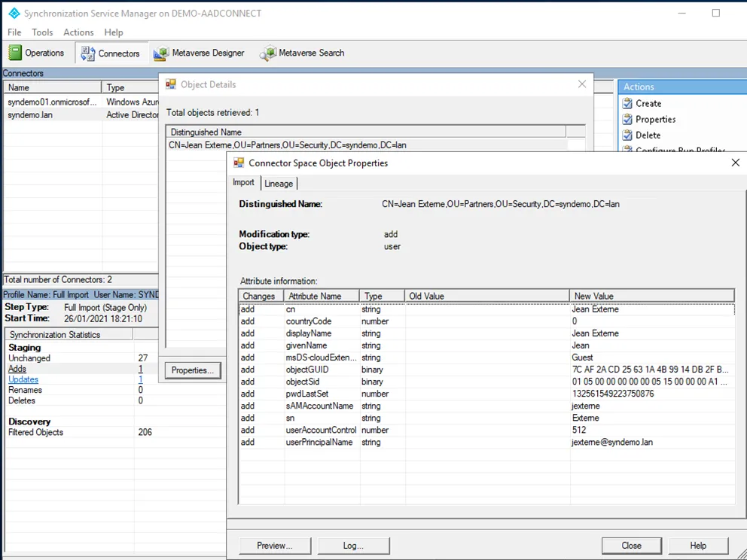Open the Adds statistics link
Image resolution: width=747 pixels, height=560 pixels.
pyautogui.click(x=17, y=369)
